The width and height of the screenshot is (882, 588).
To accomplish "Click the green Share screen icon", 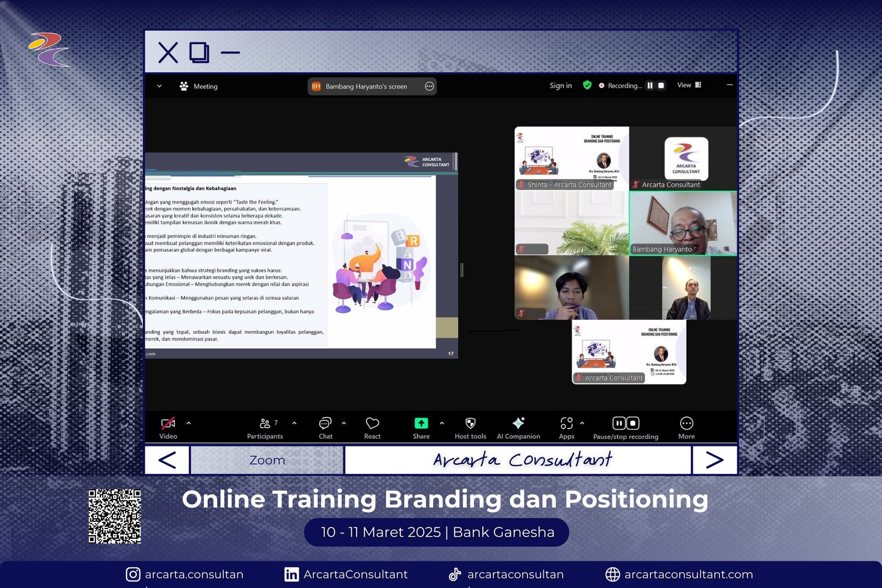I will pos(421,423).
